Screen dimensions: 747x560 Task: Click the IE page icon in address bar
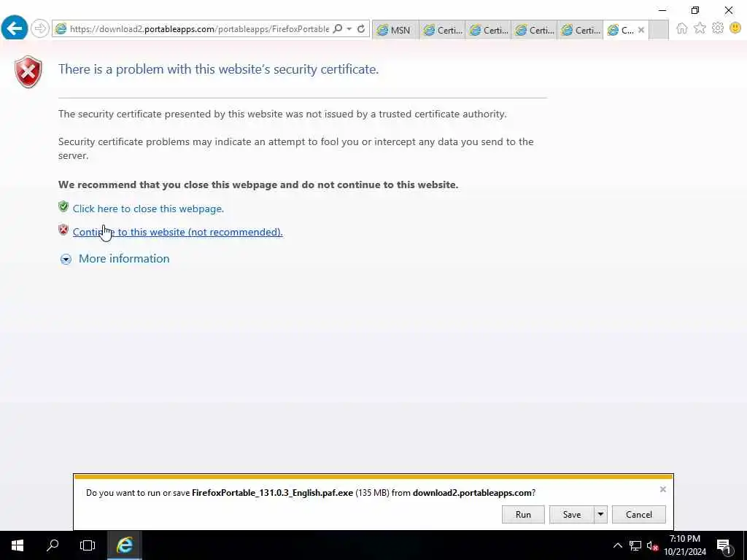pyautogui.click(x=61, y=29)
